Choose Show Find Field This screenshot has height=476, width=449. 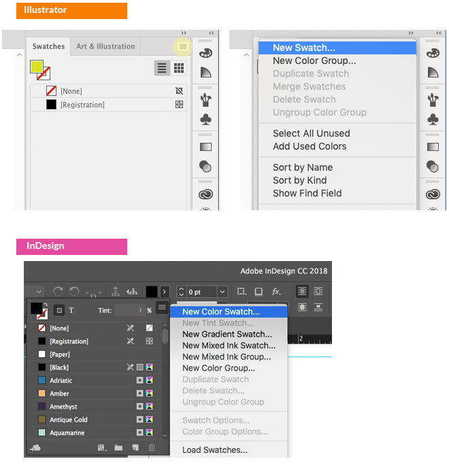[337, 193]
